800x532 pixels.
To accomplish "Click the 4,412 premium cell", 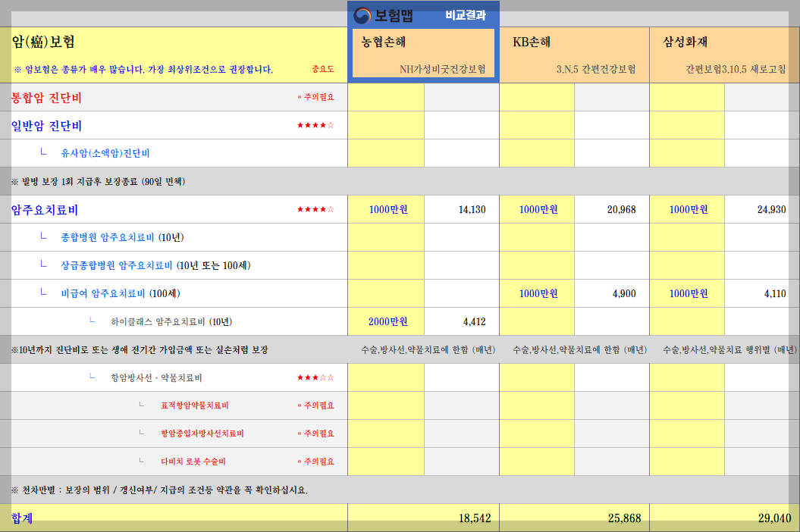I will [x=462, y=321].
